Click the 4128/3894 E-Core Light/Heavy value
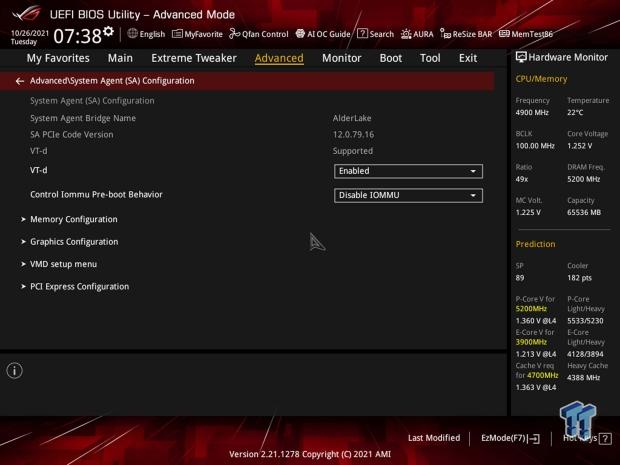The height and width of the screenshot is (465, 620). (x=585, y=354)
